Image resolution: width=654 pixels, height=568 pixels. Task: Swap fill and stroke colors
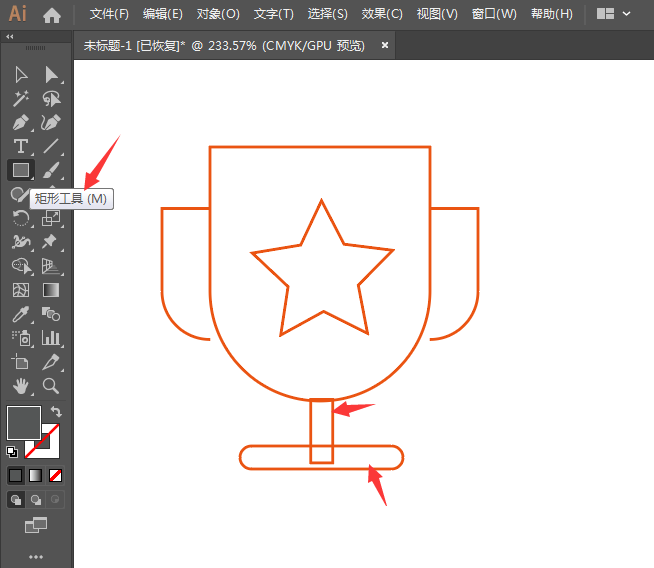coord(56,412)
